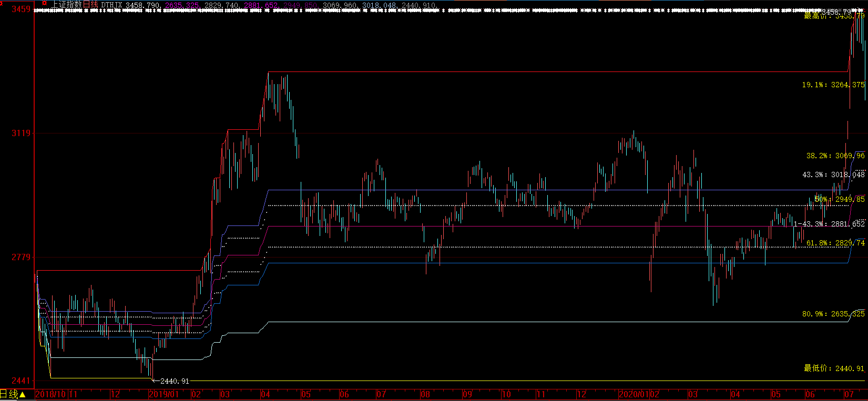Select header value 2829.740
This screenshot has width=868, height=401.
pyautogui.click(x=222, y=5)
